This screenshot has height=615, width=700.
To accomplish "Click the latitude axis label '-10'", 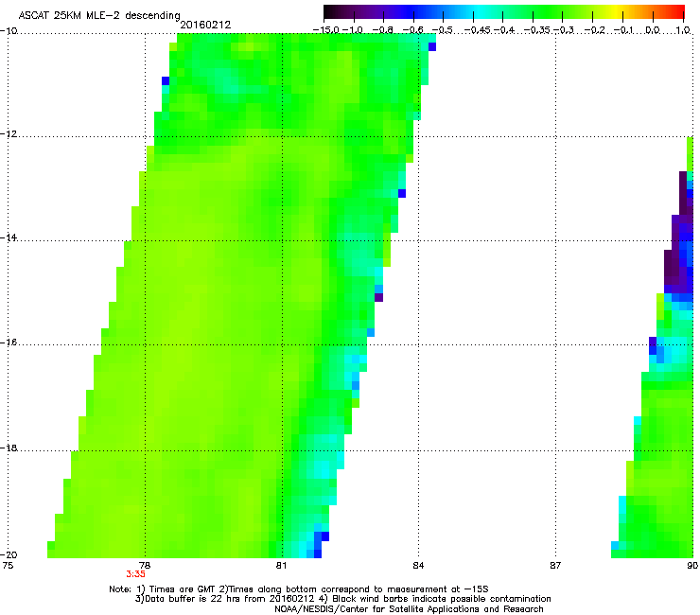I will pyautogui.click(x=9, y=30).
